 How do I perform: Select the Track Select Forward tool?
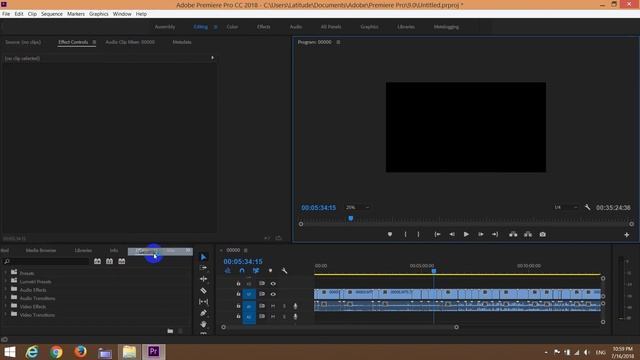203,268
